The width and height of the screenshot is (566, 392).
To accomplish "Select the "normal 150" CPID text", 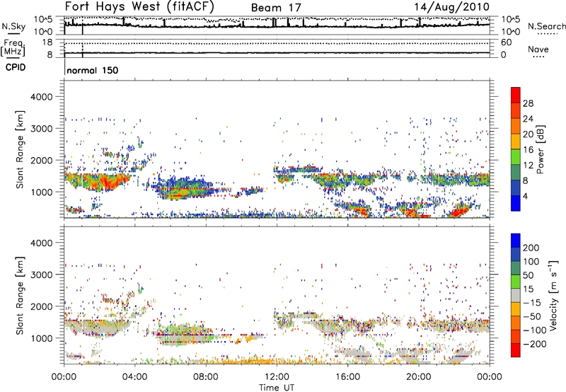I will pos(93,70).
